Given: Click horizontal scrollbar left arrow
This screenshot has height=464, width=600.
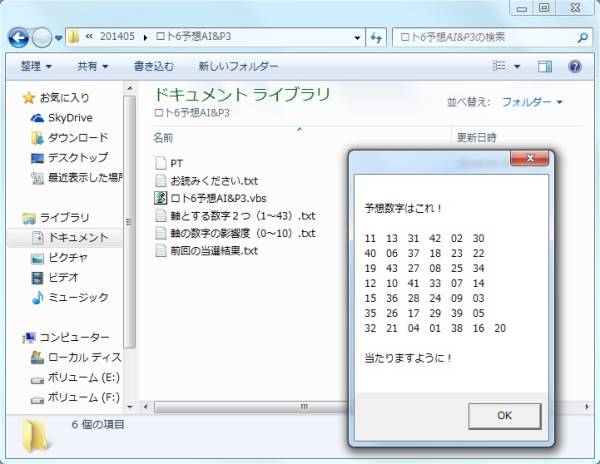Looking at the screenshot, I should [146, 407].
